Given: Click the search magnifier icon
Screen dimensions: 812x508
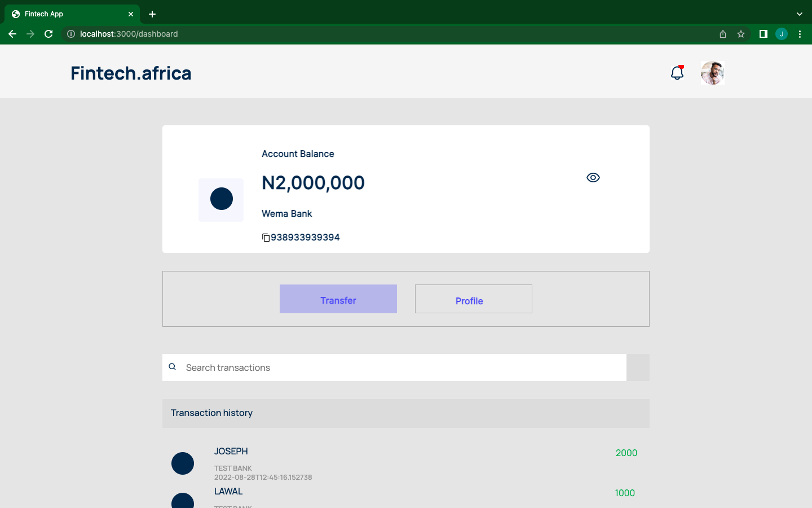Looking at the screenshot, I should pyautogui.click(x=173, y=367).
